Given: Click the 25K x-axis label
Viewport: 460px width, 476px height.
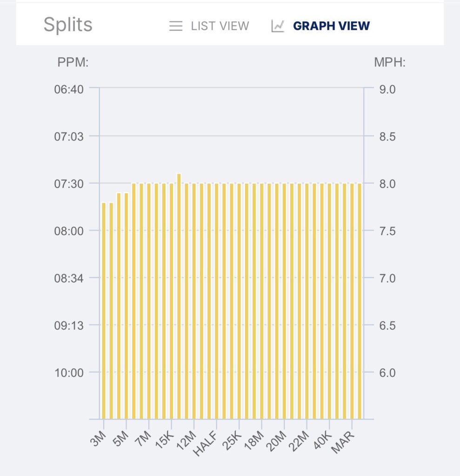Looking at the screenshot, I should [233, 440].
